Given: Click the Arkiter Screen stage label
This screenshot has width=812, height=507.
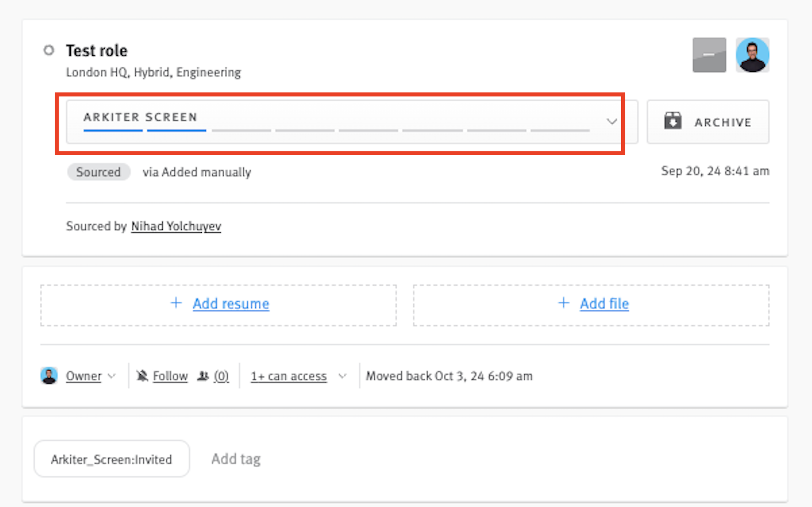Looking at the screenshot, I should (140, 117).
